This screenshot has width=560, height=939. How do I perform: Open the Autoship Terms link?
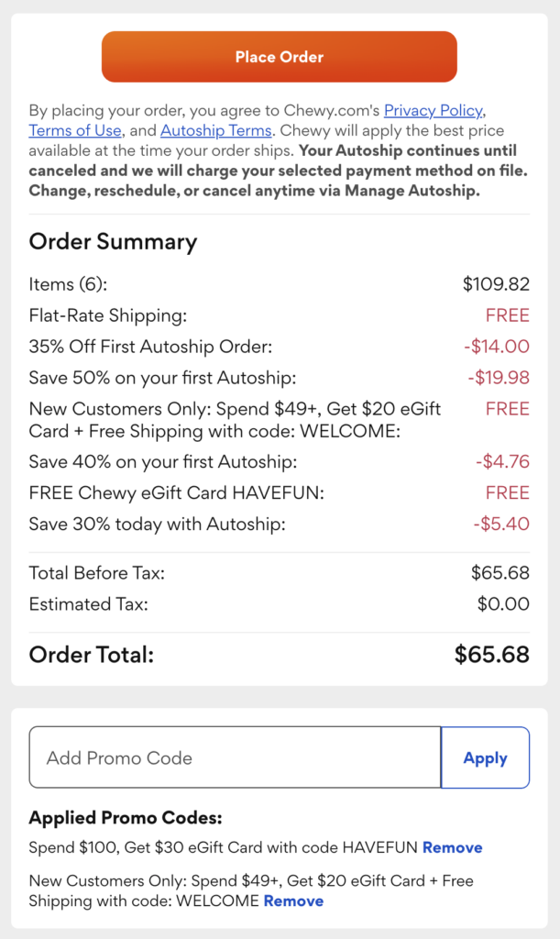pyautogui.click(x=215, y=130)
